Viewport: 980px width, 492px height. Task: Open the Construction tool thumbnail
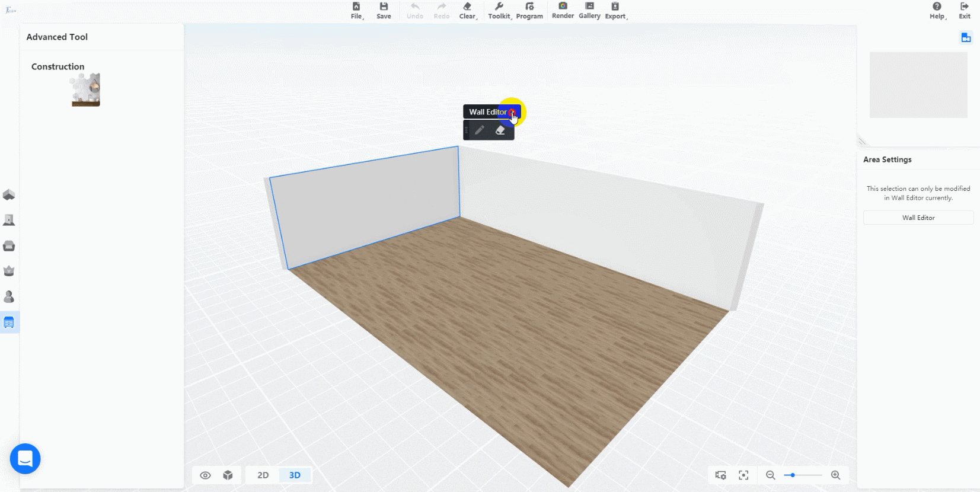pos(85,90)
